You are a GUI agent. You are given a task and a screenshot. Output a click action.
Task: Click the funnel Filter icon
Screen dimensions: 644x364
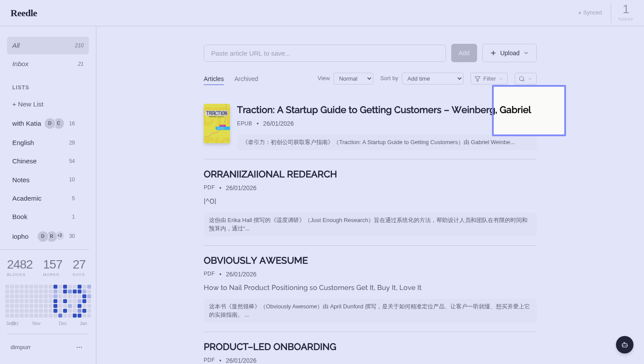tap(478, 79)
